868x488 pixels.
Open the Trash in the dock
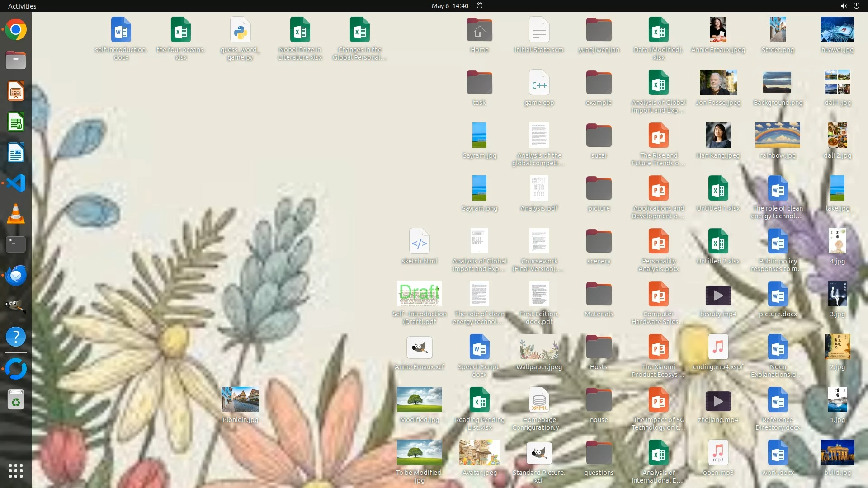click(16, 400)
